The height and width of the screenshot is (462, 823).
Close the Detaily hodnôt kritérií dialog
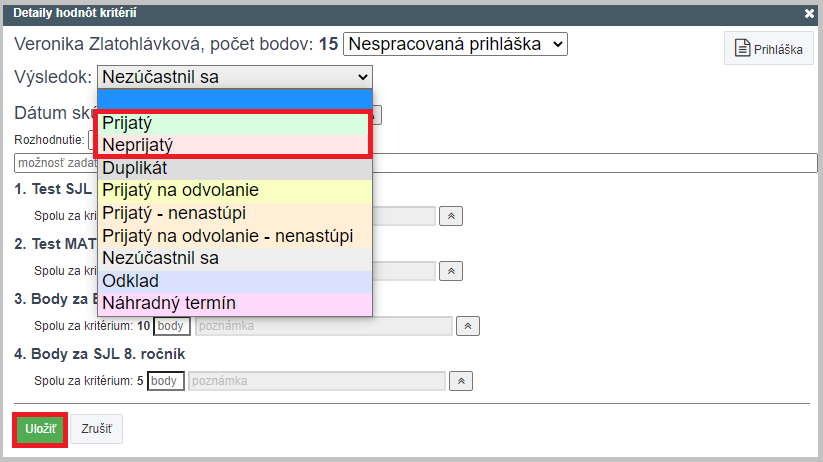[809, 14]
